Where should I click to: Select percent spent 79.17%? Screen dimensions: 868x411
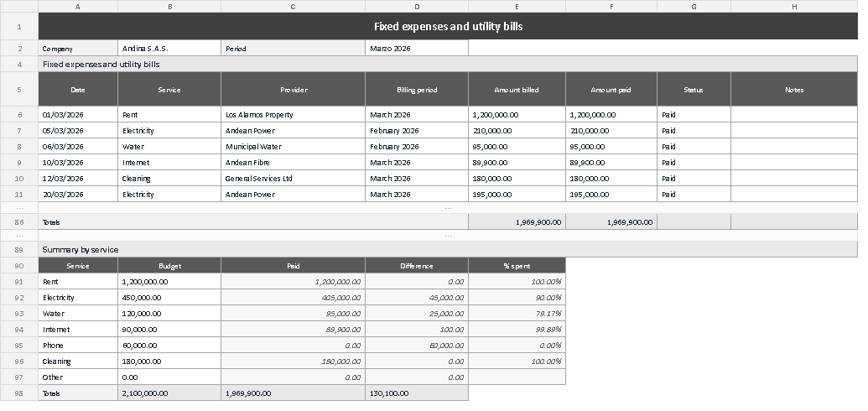coord(517,314)
